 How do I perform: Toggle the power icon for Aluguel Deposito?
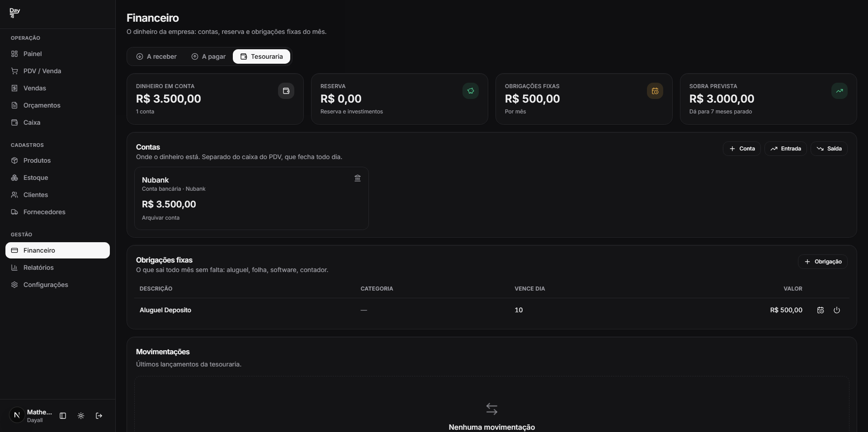coord(837,310)
